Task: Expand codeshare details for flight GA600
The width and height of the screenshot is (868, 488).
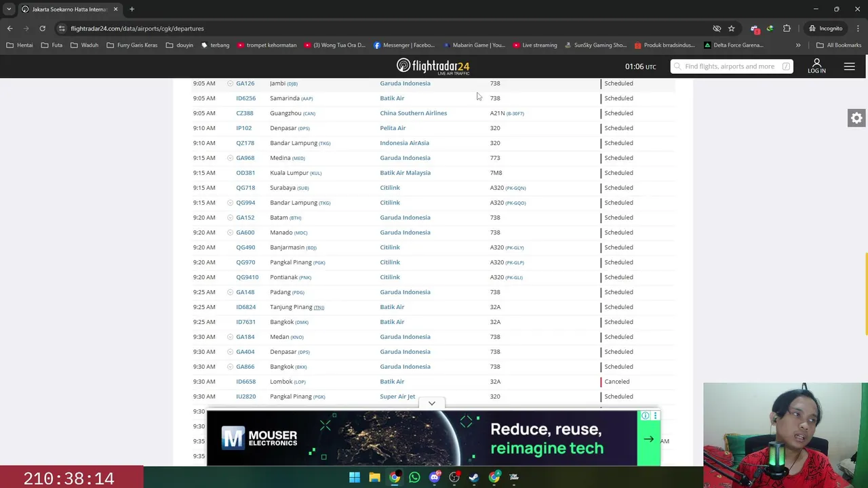Action: [x=230, y=232]
